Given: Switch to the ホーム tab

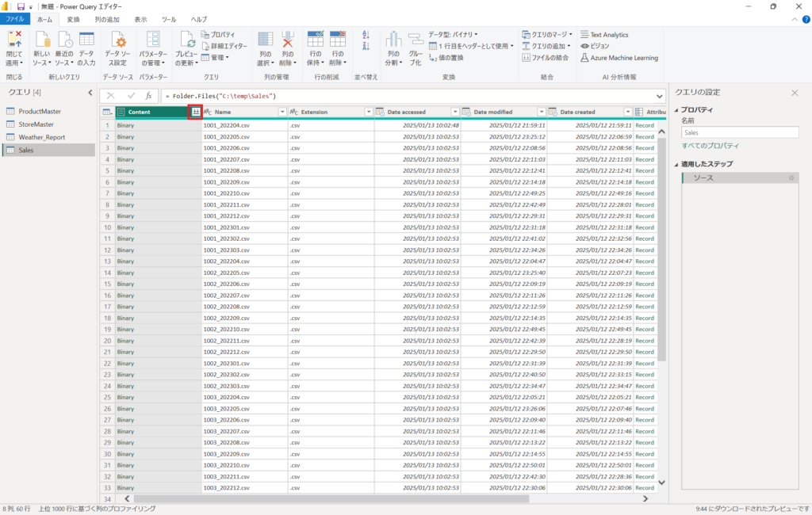Looking at the screenshot, I should click(44, 19).
